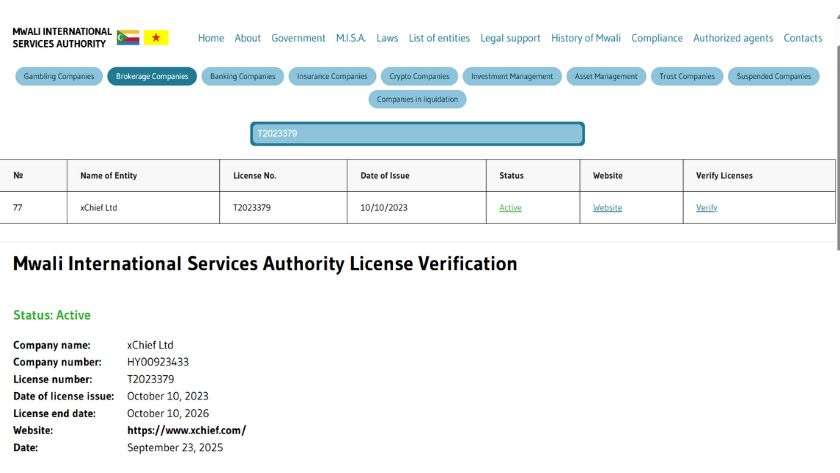Click the Active status link for xChief Ltd

point(510,208)
